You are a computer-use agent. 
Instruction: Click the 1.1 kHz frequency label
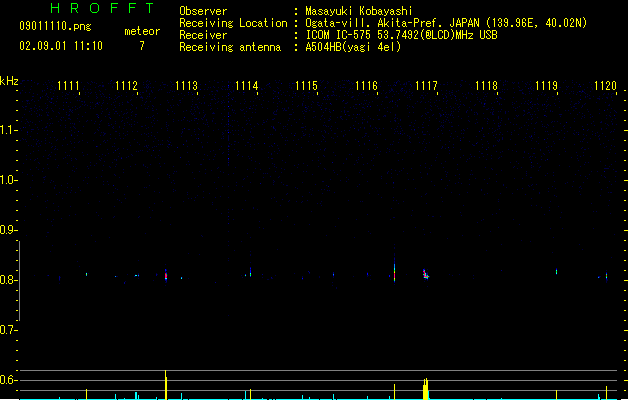pyautogui.click(x=8, y=130)
